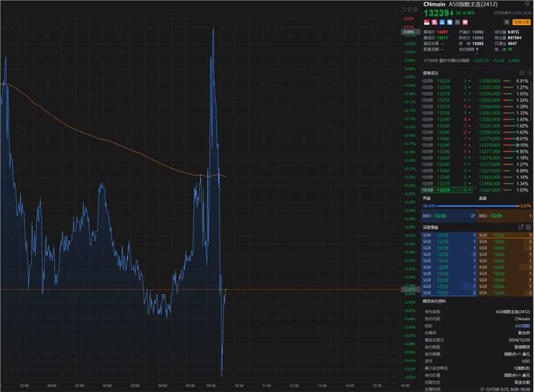Screen dimensions: 534x392
Task: Open the .FTXIN9 FTSE China A50 index row
Action: (x=472, y=61)
